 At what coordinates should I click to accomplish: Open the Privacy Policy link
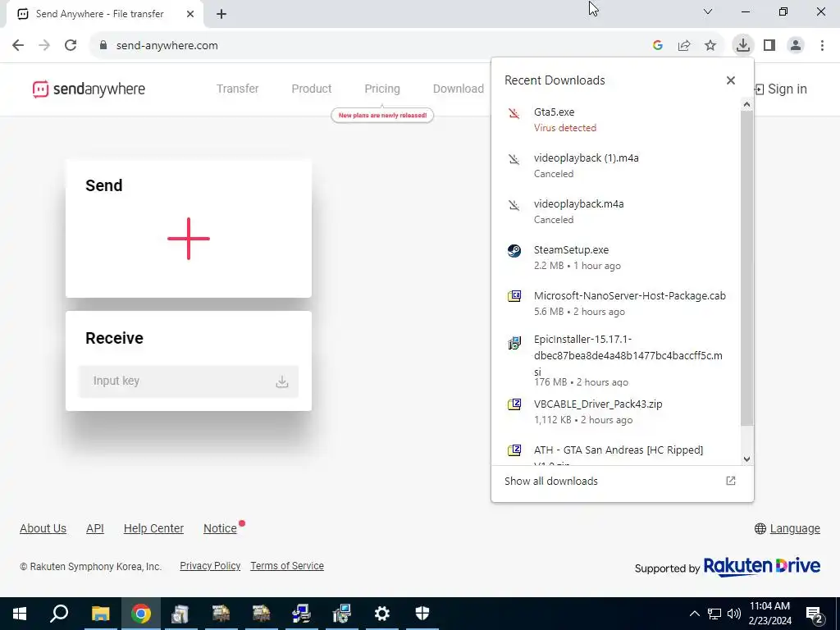pyautogui.click(x=210, y=566)
